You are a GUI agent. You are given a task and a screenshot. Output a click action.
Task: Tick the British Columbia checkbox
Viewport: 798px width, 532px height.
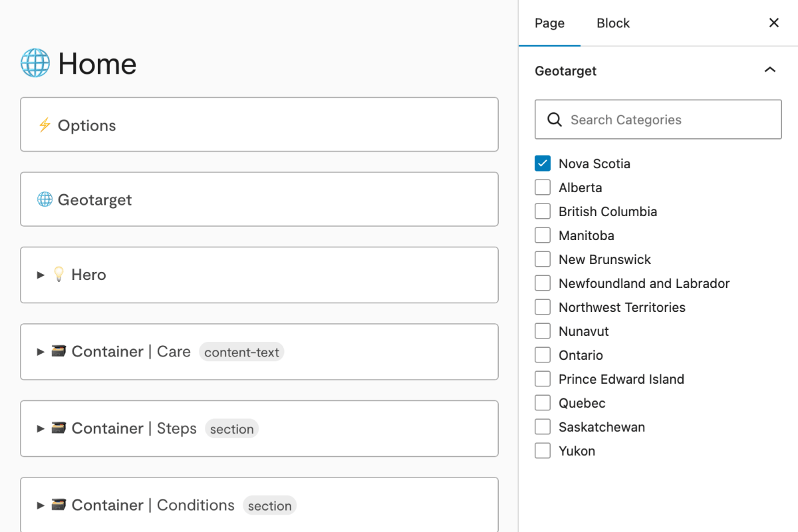[x=543, y=211]
